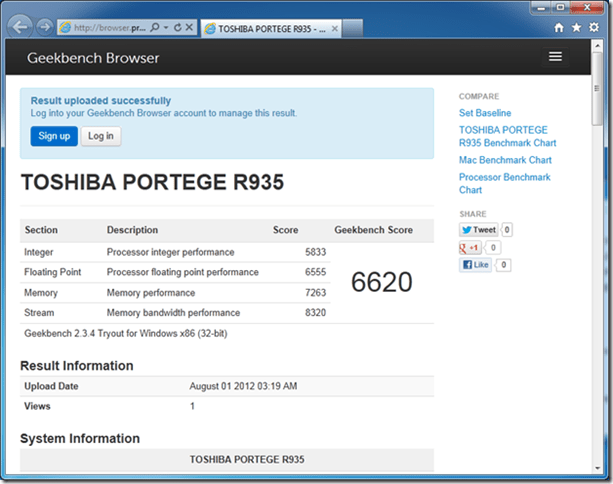Open the Set Baseline link

pos(485,113)
